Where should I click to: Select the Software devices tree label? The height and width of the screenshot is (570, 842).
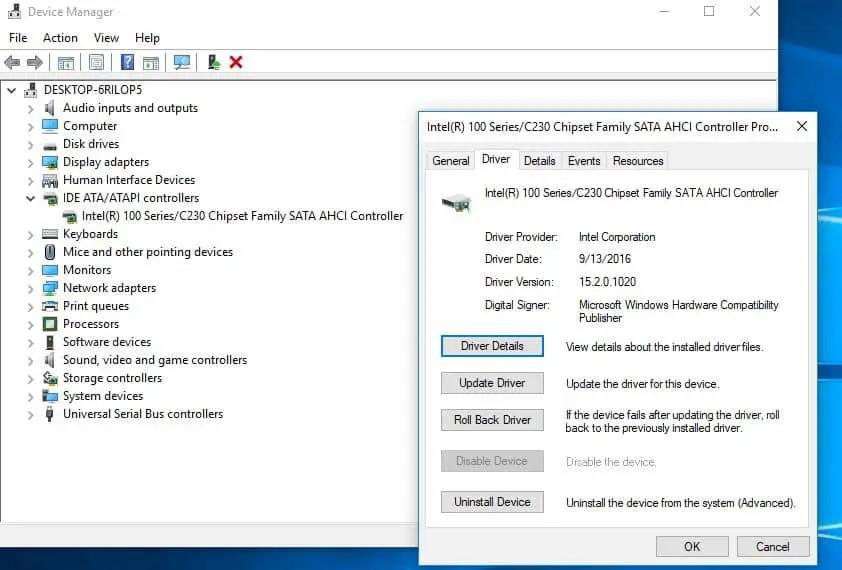107,342
